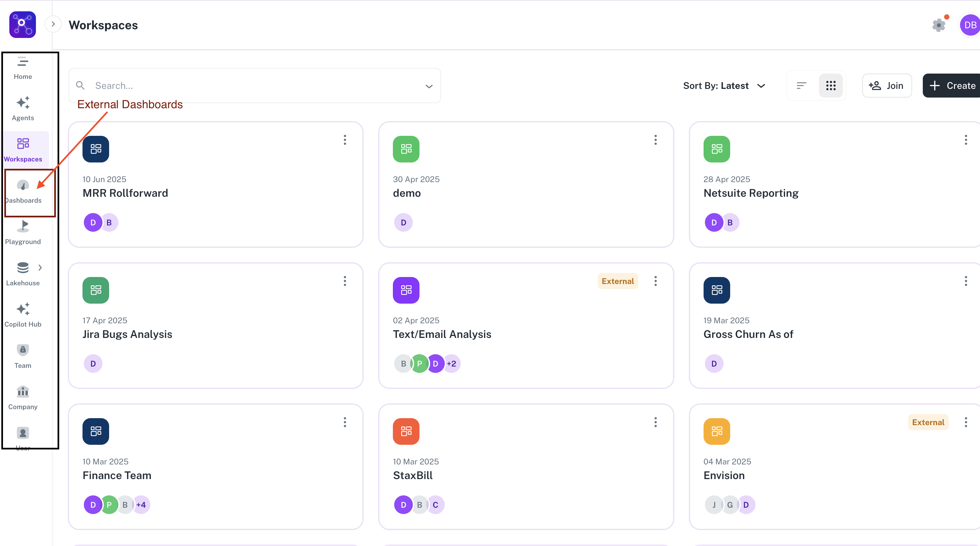
Task: Click the +4 members on Finance Team
Action: click(141, 505)
